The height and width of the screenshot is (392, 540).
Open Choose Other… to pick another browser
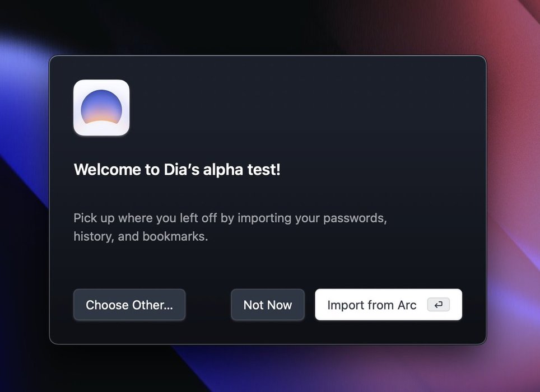(129, 305)
